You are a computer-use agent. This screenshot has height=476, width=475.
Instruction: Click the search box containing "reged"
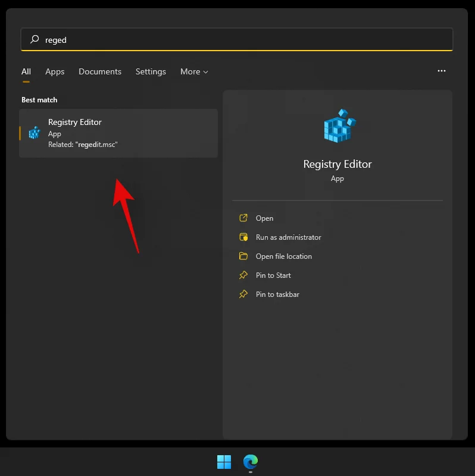(236, 39)
